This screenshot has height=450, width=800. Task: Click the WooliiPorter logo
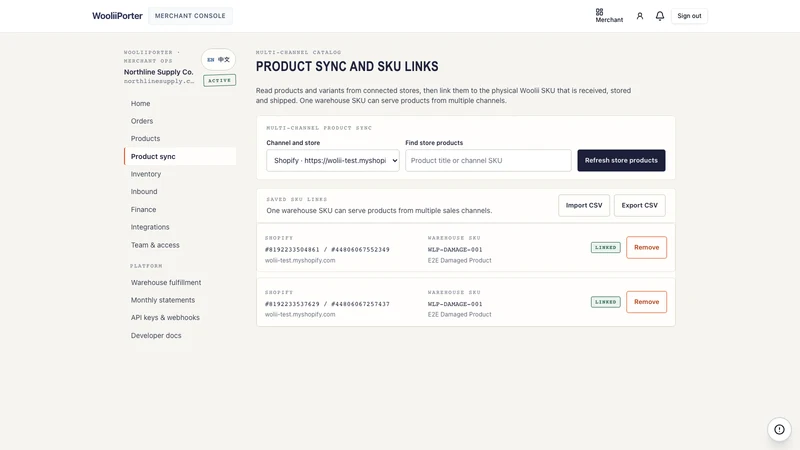click(117, 16)
